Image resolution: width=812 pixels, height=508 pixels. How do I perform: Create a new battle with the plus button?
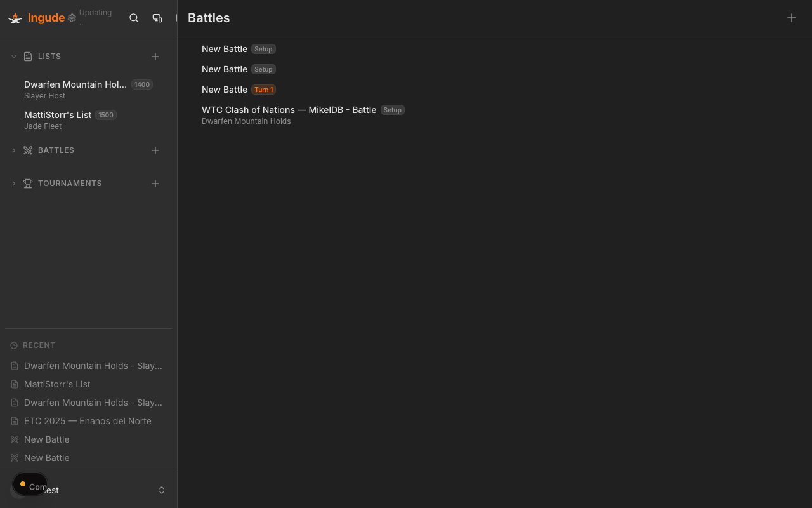pos(792,18)
